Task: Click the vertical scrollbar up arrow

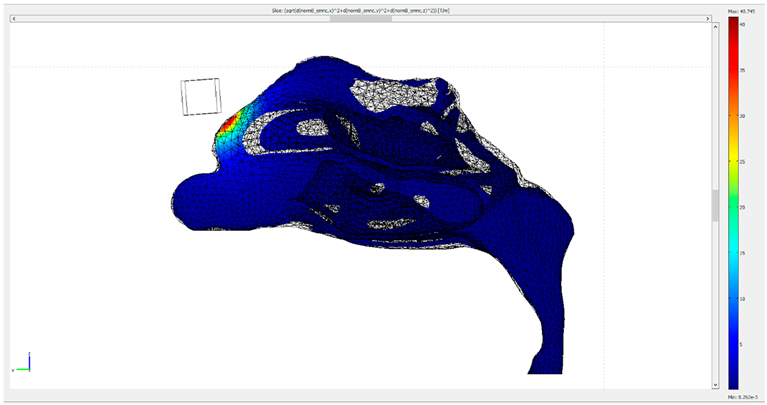Action: 715,27
